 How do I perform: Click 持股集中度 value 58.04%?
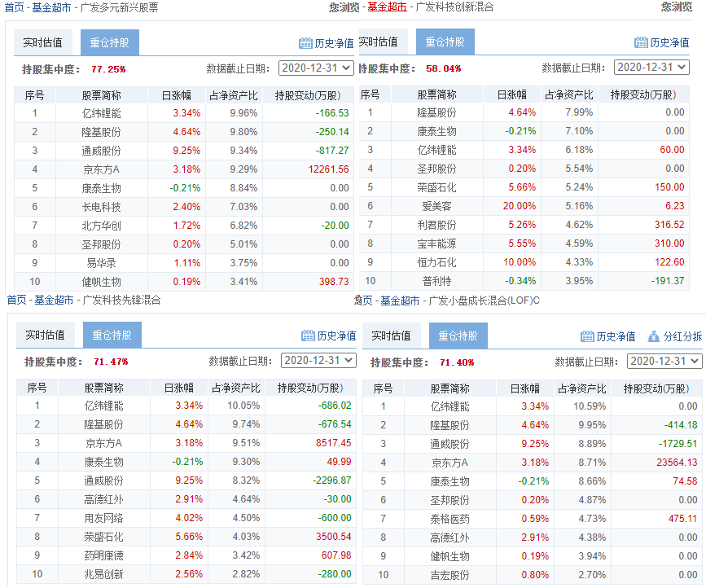(x=444, y=68)
